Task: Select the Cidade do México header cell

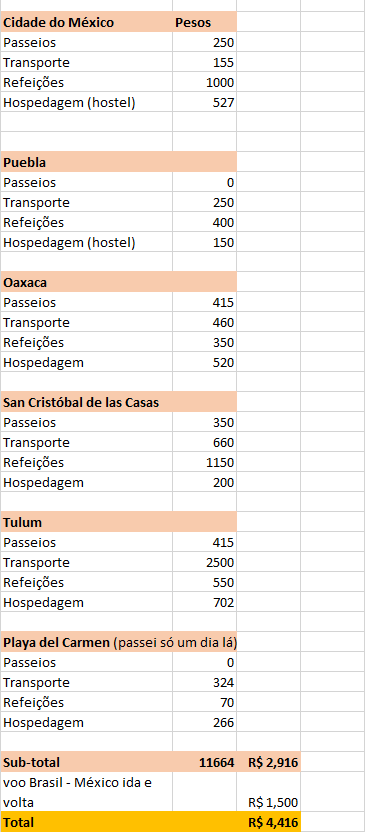Action: click(x=86, y=23)
